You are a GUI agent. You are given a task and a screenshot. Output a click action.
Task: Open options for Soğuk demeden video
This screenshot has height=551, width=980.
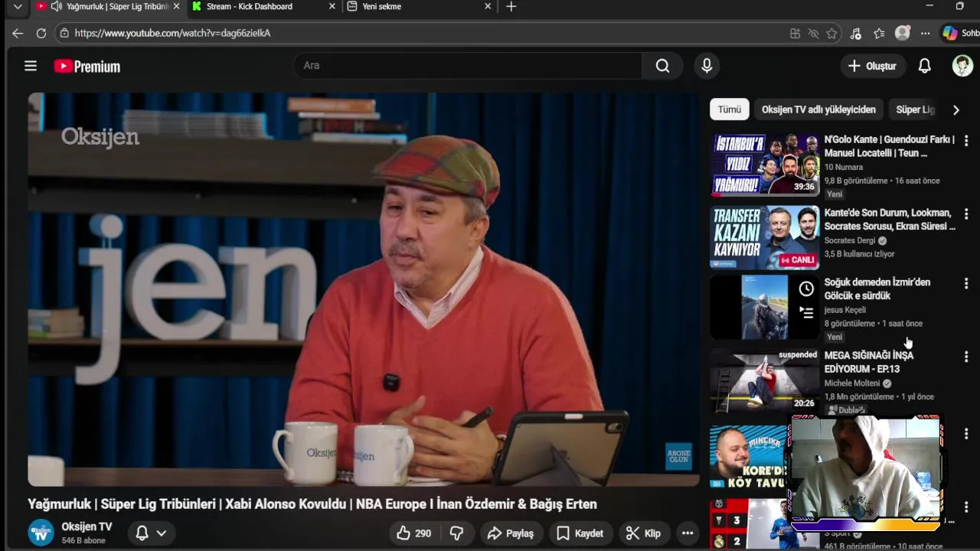[966, 284]
